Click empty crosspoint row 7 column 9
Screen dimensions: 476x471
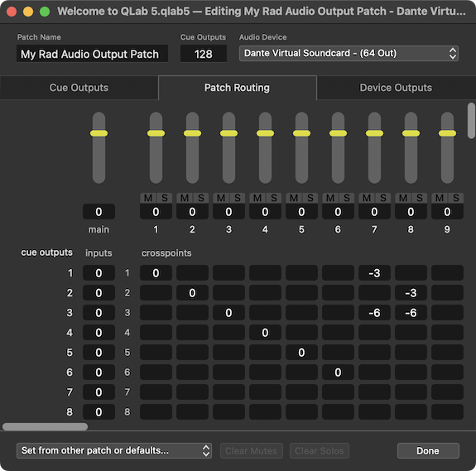(x=448, y=392)
